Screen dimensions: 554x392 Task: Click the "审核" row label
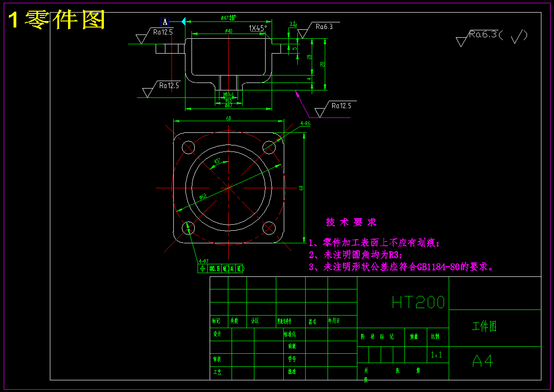coord(217,359)
